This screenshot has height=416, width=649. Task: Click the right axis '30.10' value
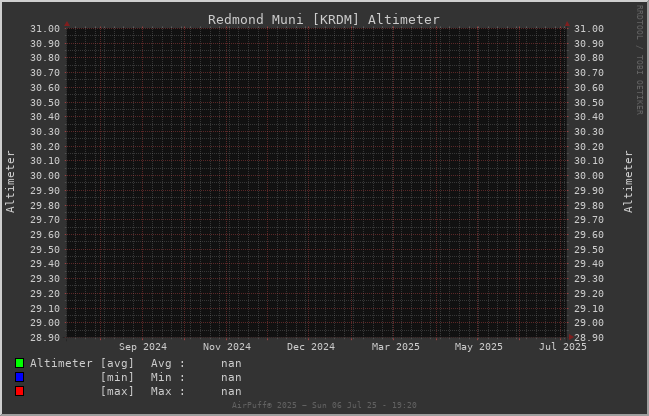coord(589,161)
